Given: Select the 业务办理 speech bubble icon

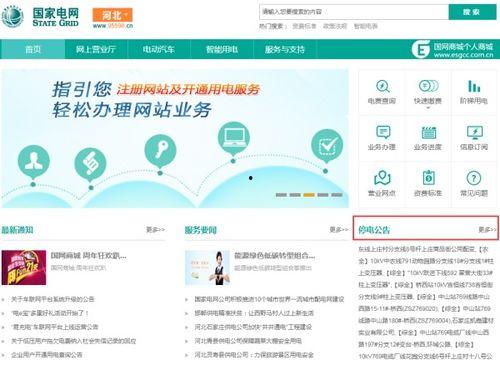Looking at the screenshot, I should 383,132.
